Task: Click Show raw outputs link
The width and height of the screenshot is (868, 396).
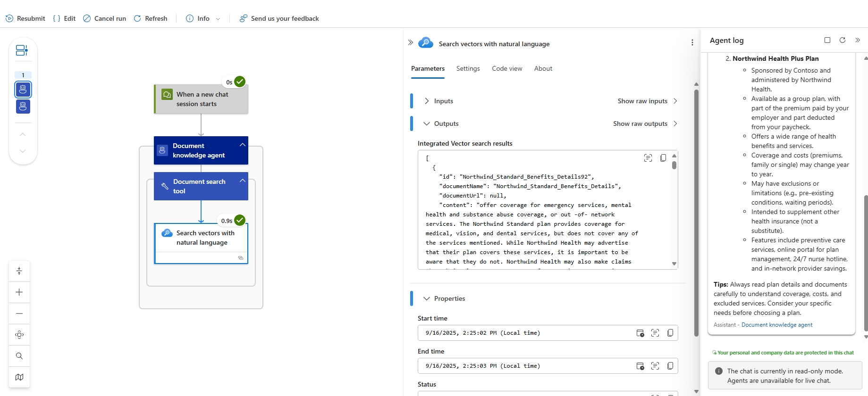Action: coord(640,124)
